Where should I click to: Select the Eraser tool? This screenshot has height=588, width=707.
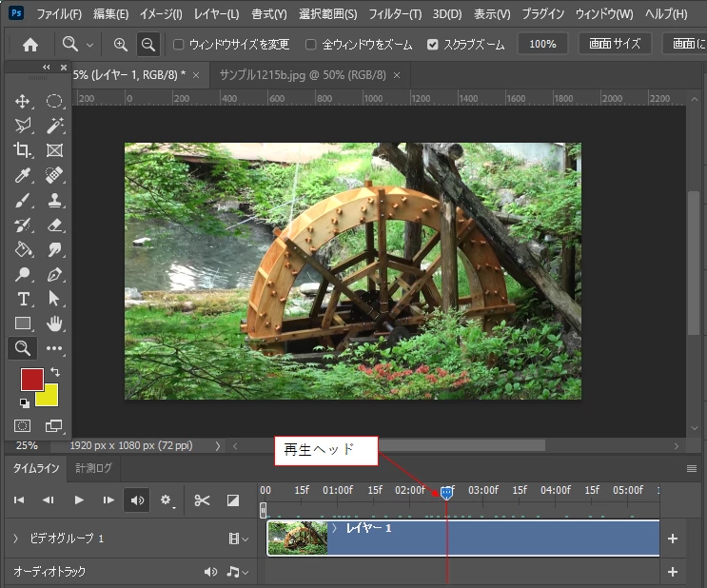[x=54, y=225]
